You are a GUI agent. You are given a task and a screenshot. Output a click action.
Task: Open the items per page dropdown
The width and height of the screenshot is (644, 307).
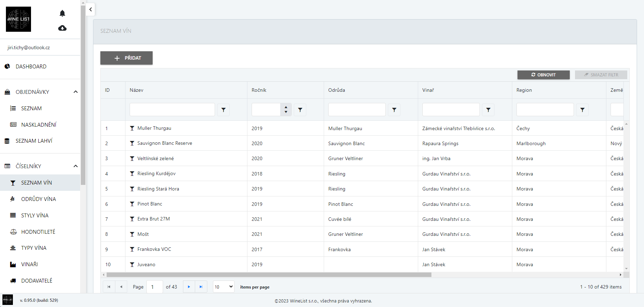(x=223, y=287)
